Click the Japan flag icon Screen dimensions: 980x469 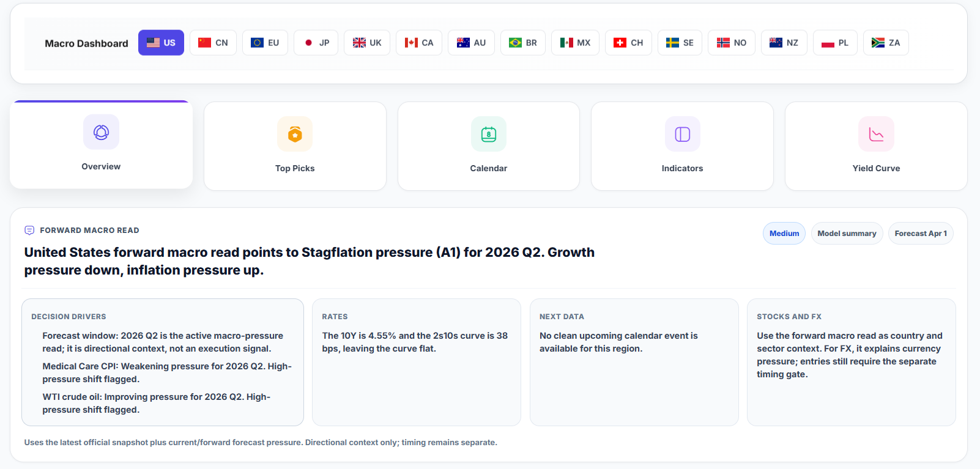pyautogui.click(x=309, y=43)
